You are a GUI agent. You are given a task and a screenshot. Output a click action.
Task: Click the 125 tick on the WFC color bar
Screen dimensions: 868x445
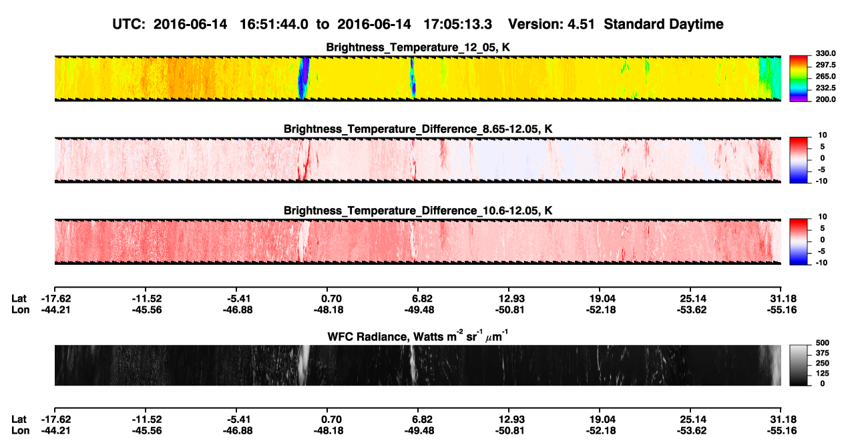point(823,373)
